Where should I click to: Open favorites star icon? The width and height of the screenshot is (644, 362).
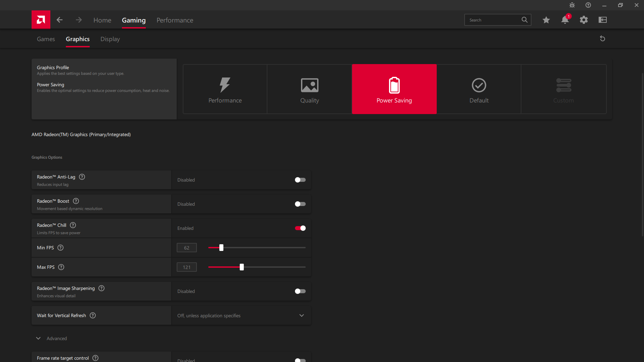546,20
